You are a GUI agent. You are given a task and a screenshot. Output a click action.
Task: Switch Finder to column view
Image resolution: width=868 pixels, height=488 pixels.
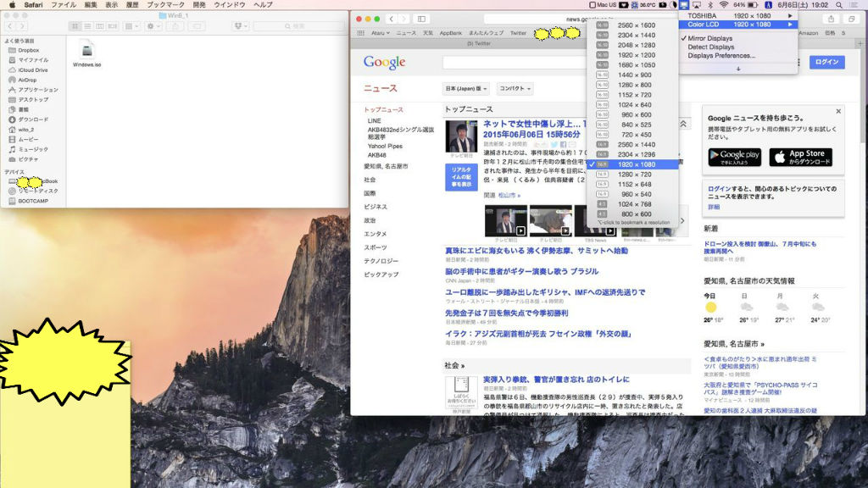coord(100,26)
